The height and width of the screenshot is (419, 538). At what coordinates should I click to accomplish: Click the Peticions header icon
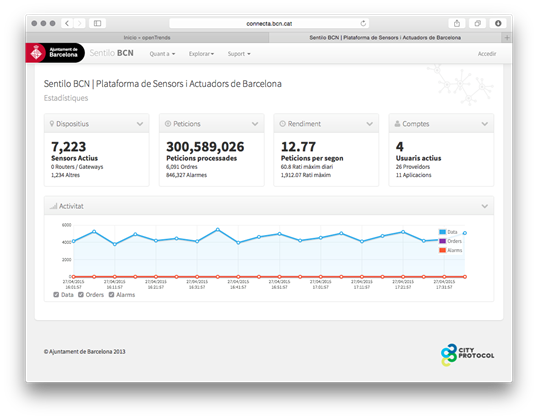click(x=168, y=124)
